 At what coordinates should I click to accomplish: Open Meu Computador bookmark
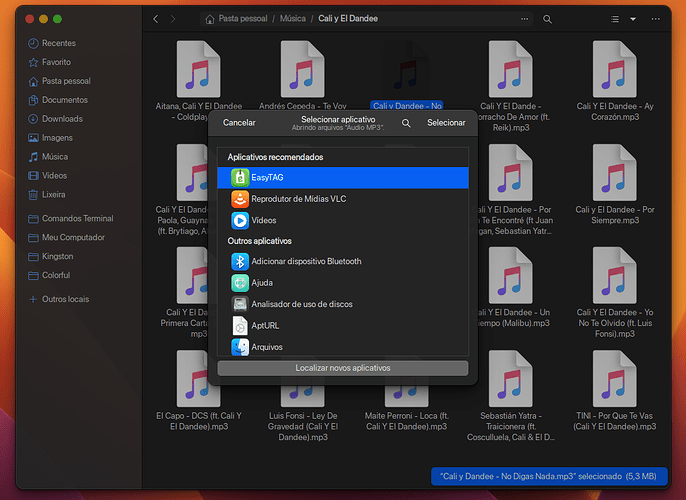[x=66, y=238]
